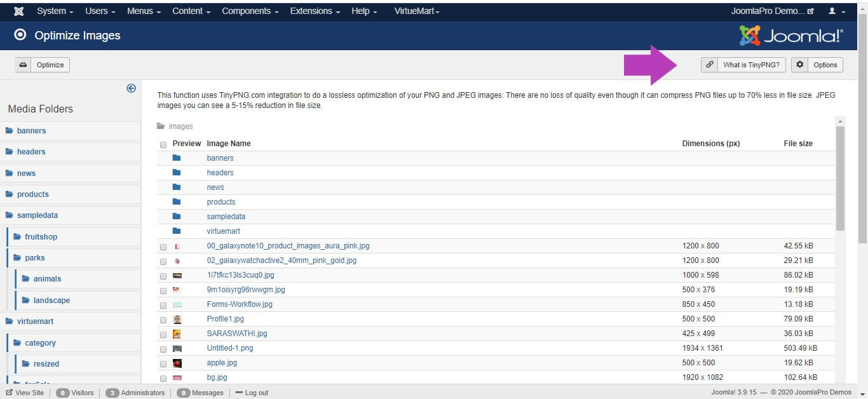Image resolution: width=868 pixels, height=399 pixels.
Task: Click the user account icon in top bar
Action: pos(832,11)
